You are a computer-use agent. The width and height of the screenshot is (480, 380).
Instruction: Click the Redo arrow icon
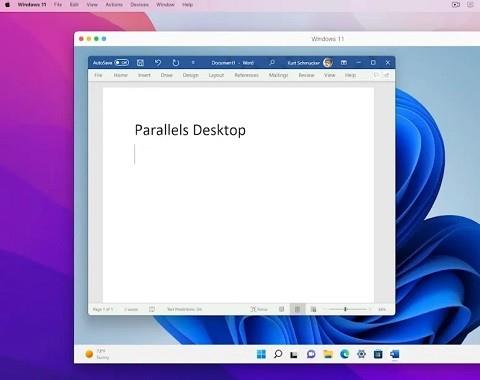pyautogui.click(x=176, y=63)
